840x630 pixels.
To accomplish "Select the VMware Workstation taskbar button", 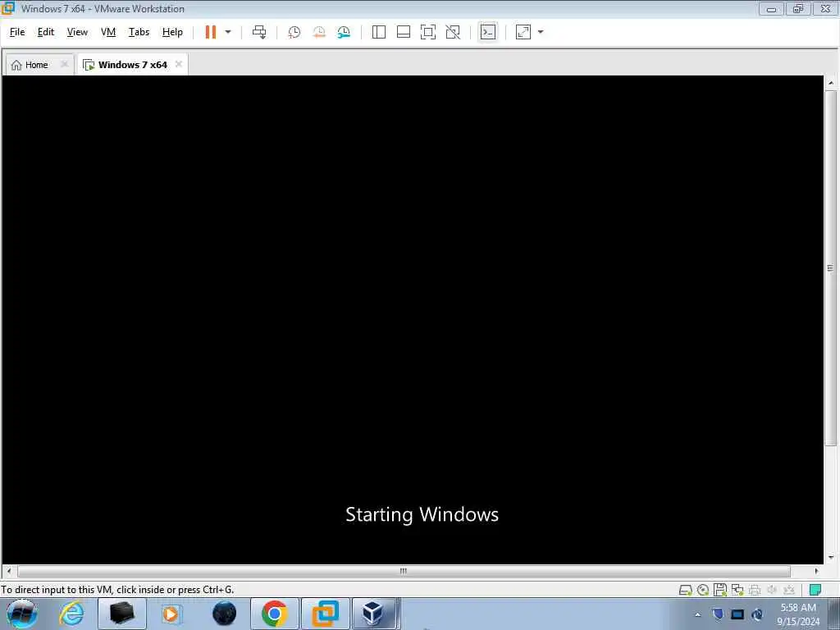I will [x=325, y=614].
